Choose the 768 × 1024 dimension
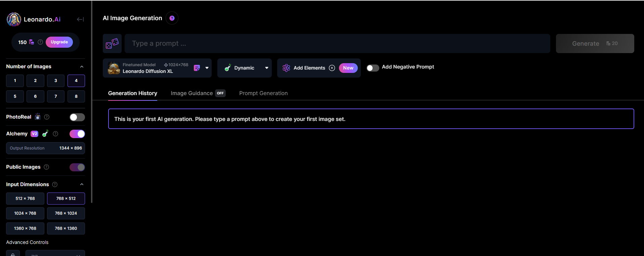644x256 pixels. tap(66, 213)
